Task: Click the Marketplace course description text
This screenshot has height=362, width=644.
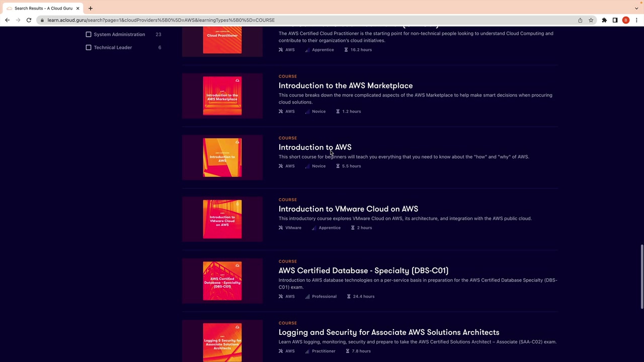Action: click(416, 99)
